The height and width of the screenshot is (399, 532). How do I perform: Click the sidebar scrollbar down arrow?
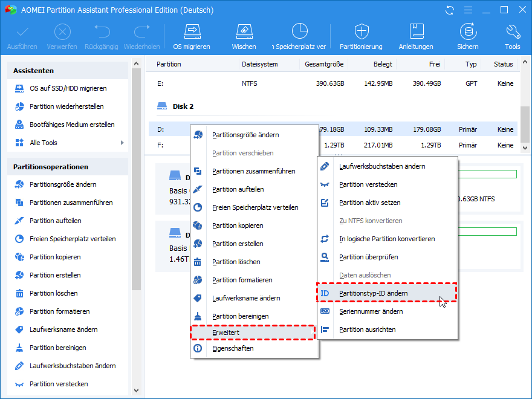(137, 391)
